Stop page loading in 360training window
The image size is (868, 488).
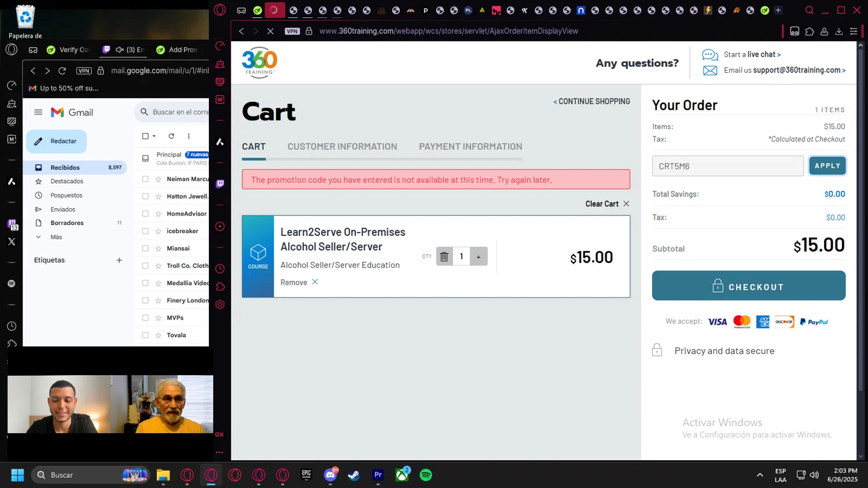click(x=270, y=31)
